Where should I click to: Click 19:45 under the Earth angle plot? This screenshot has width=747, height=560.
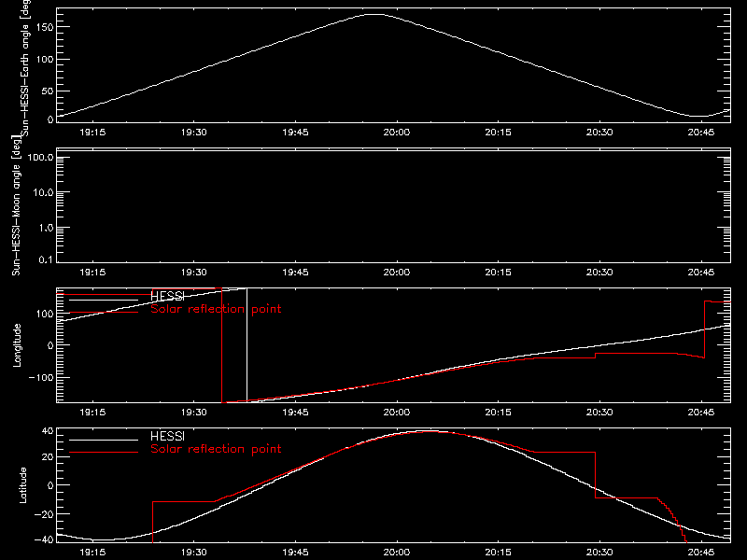click(295, 133)
